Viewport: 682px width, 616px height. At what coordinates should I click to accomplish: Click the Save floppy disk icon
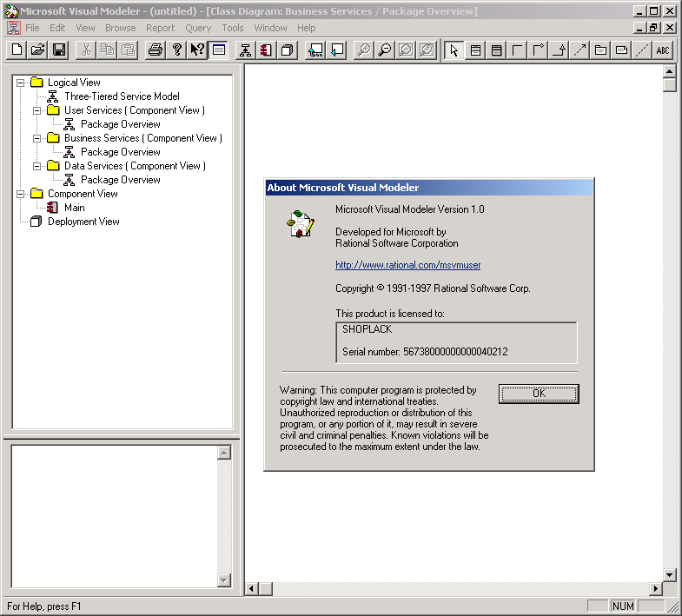(x=59, y=50)
